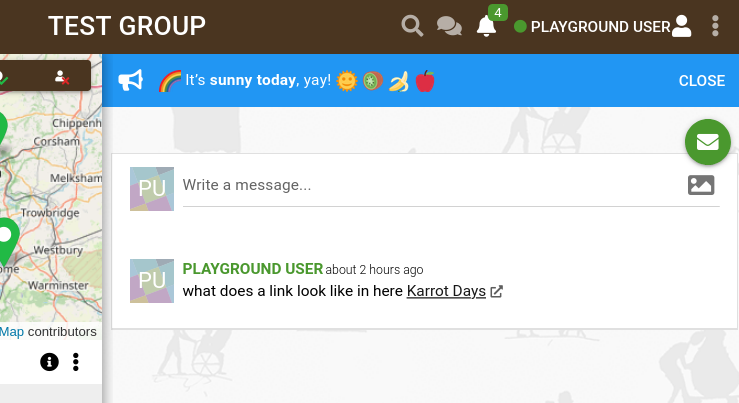The width and height of the screenshot is (739, 403).
Task: Open the TEST GROUP title
Action: [x=127, y=26]
